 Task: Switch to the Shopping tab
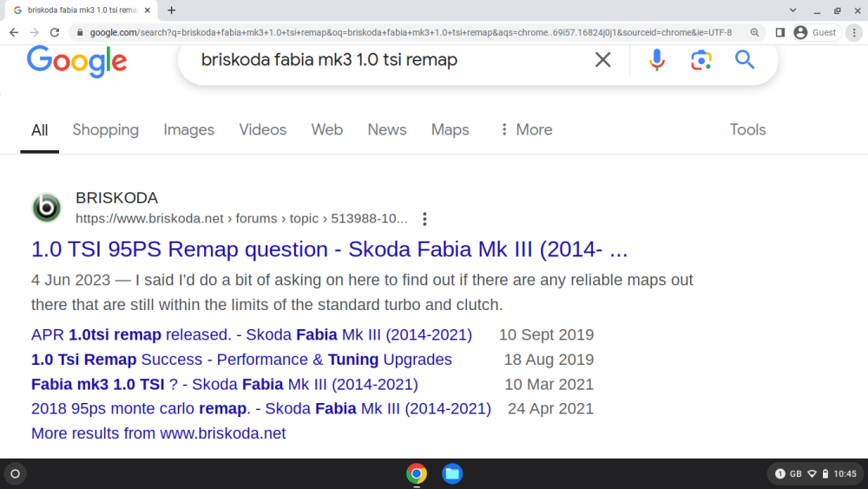coord(106,129)
